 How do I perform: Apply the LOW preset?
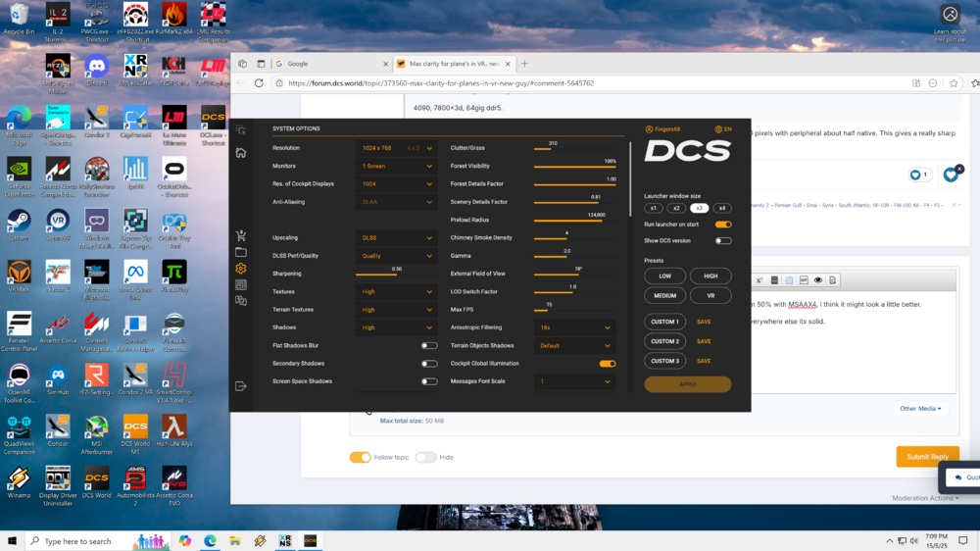pyautogui.click(x=665, y=275)
